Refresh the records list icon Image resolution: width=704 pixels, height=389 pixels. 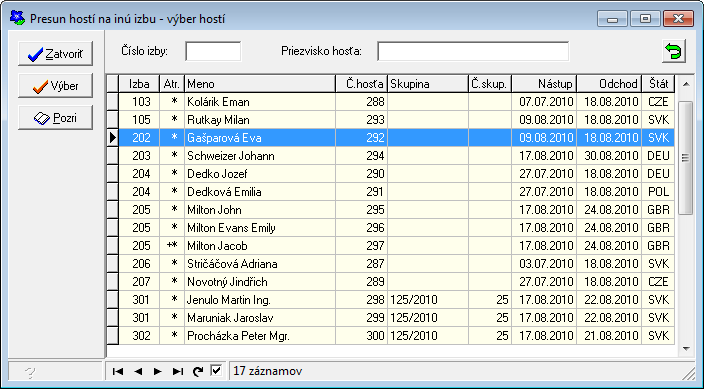click(x=198, y=371)
